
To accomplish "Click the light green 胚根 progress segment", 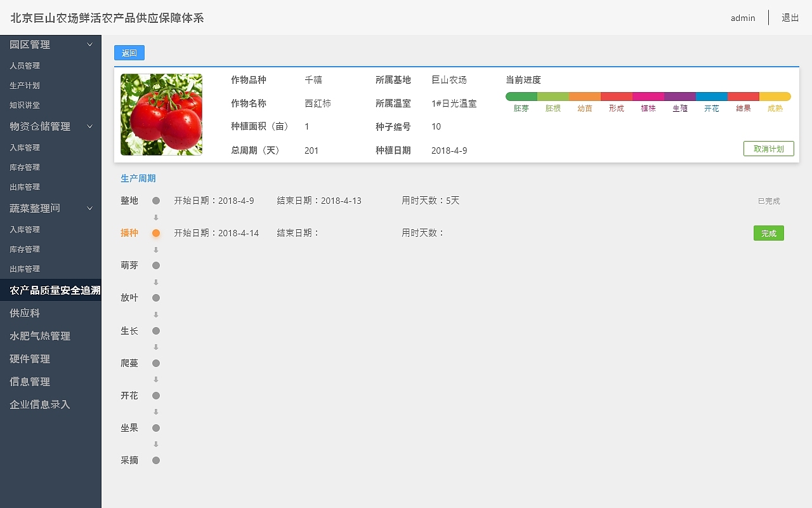I will pos(553,97).
